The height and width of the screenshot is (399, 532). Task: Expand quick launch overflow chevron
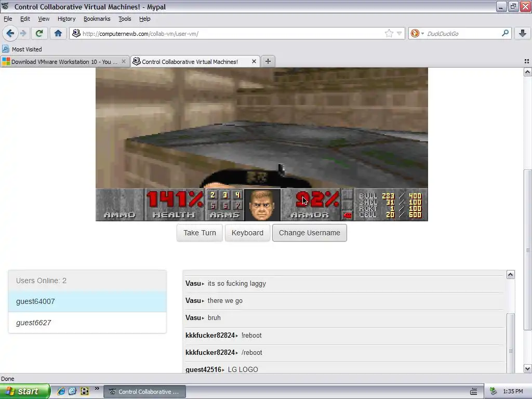[97, 389]
